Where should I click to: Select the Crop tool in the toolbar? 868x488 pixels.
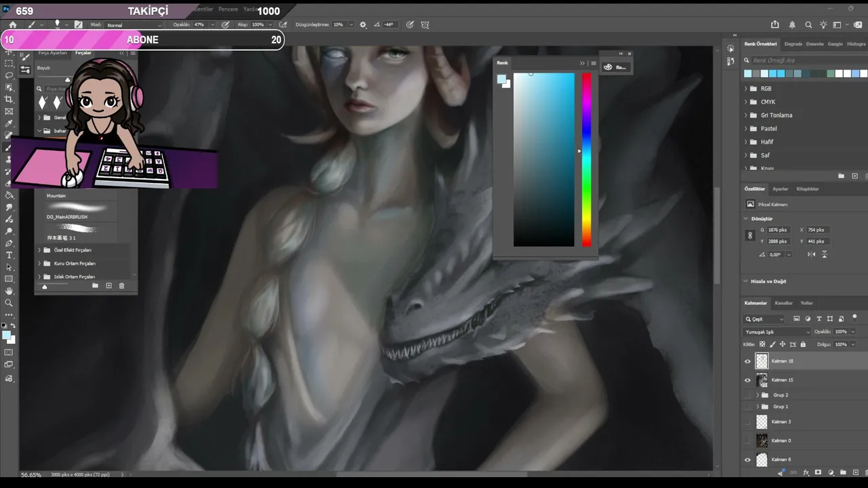(x=9, y=100)
